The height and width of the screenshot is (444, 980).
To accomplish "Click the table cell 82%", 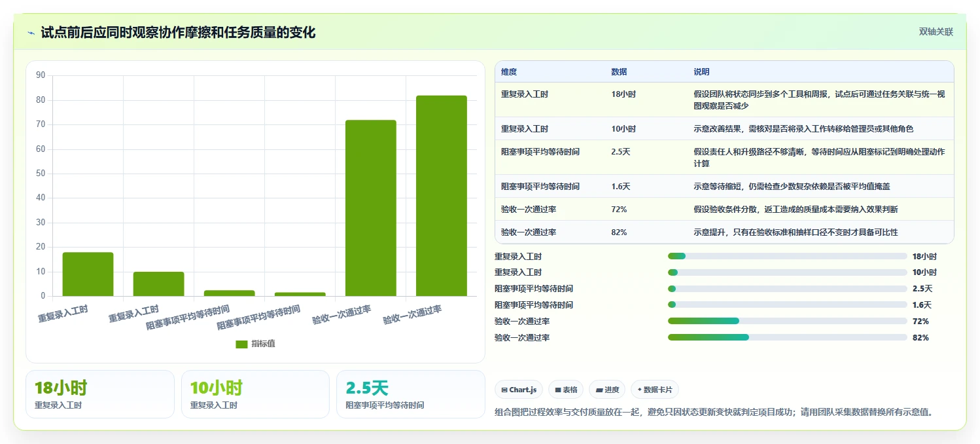I will pyautogui.click(x=619, y=232).
